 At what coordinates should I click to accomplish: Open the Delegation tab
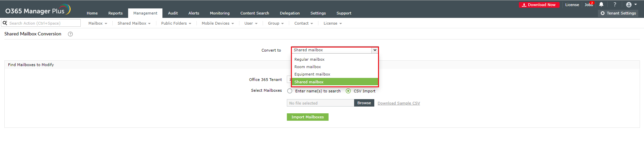(290, 13)
